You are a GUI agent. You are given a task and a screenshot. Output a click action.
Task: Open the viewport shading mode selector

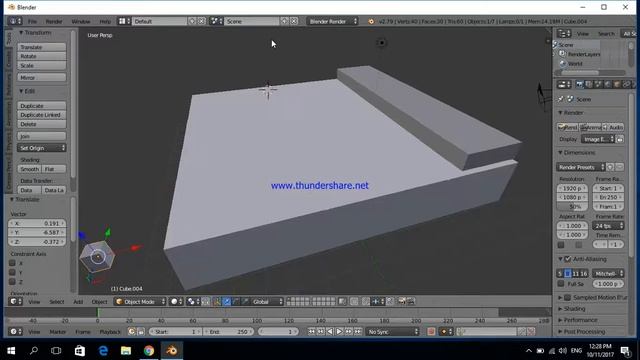point(177,302)
